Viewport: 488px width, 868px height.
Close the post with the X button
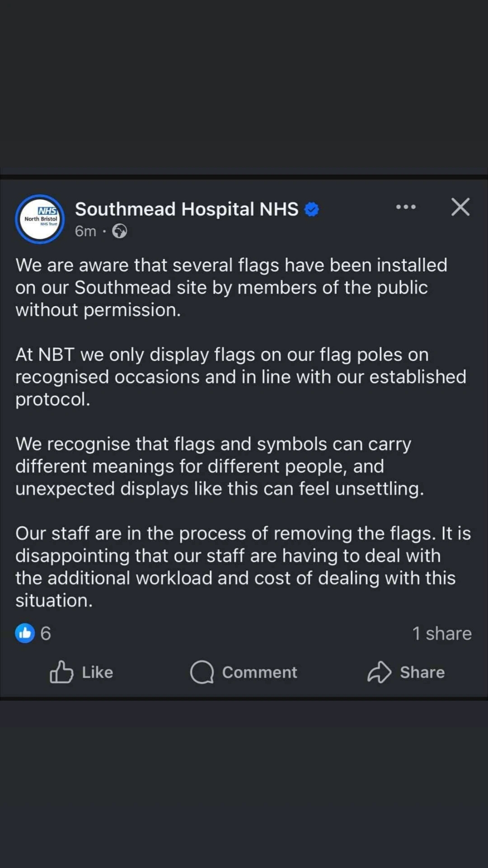(460, 207)
